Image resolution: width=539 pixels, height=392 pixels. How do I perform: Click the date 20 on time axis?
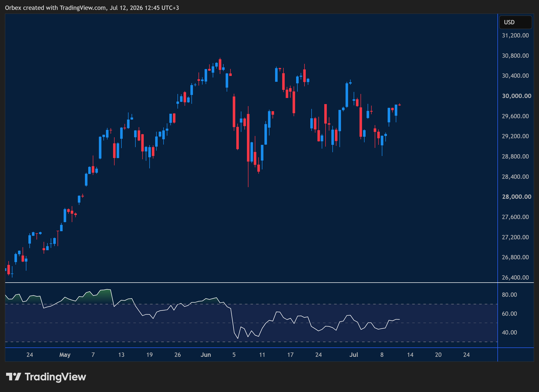[x=438, y=355]
